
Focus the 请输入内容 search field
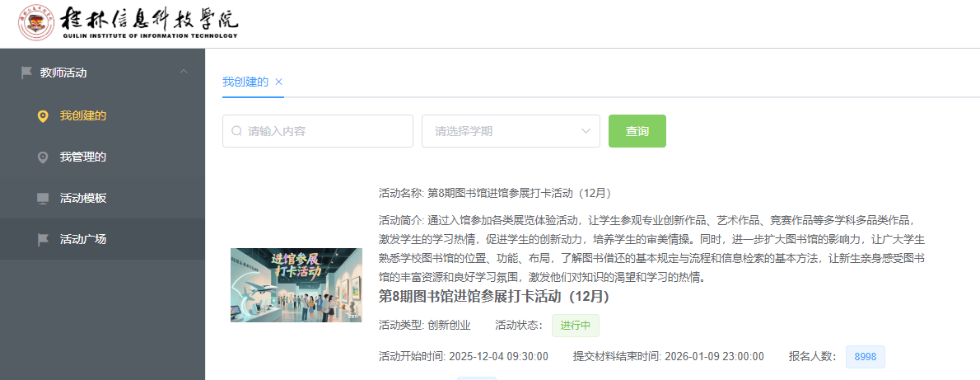[325, 131]
